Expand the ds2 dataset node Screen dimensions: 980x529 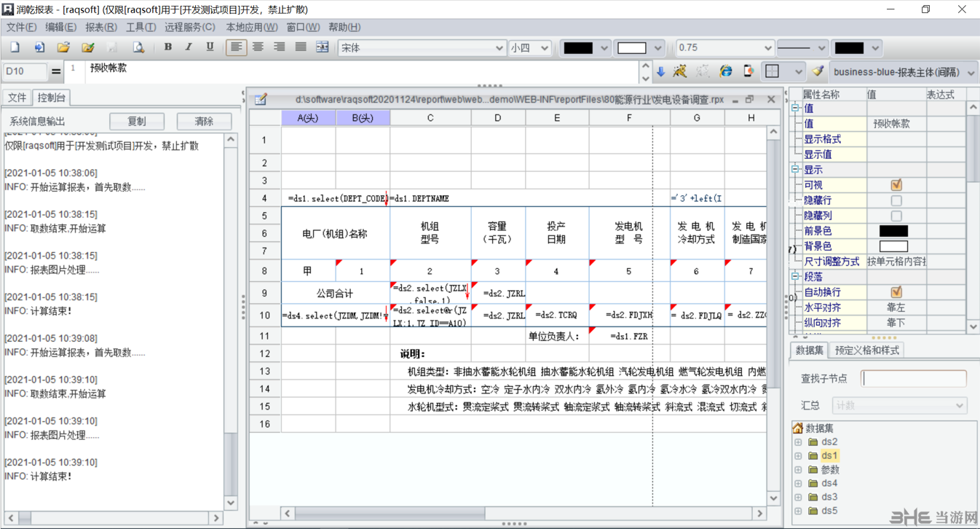pyautogui.click(x=798, y=442)
